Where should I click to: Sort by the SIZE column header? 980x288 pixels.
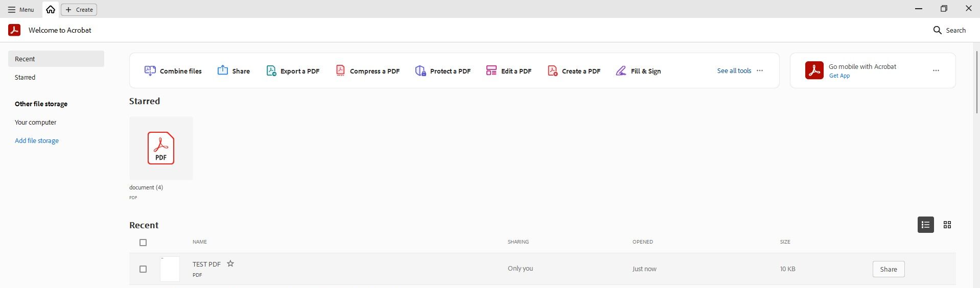tap(785, 242)
